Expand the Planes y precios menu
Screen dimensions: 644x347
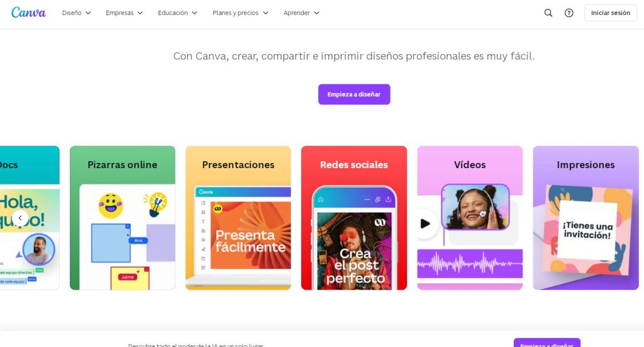240,13
